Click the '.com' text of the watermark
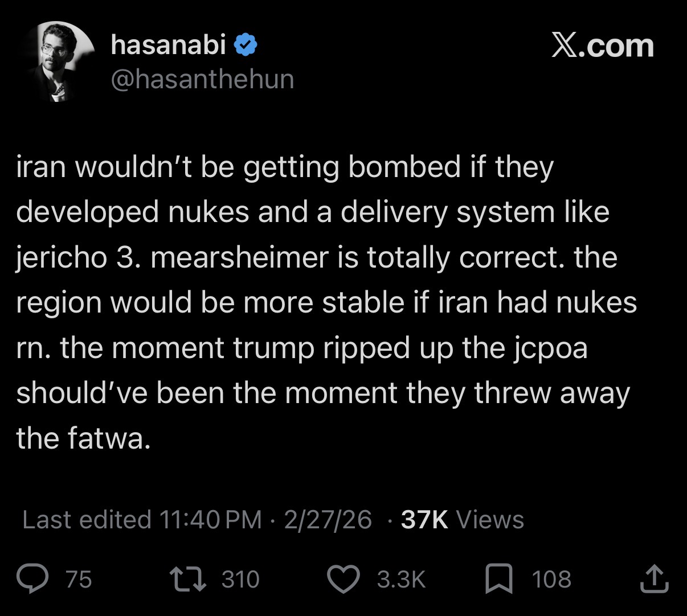This screenshot has height=616, width=687. click(x=617, y=46)
